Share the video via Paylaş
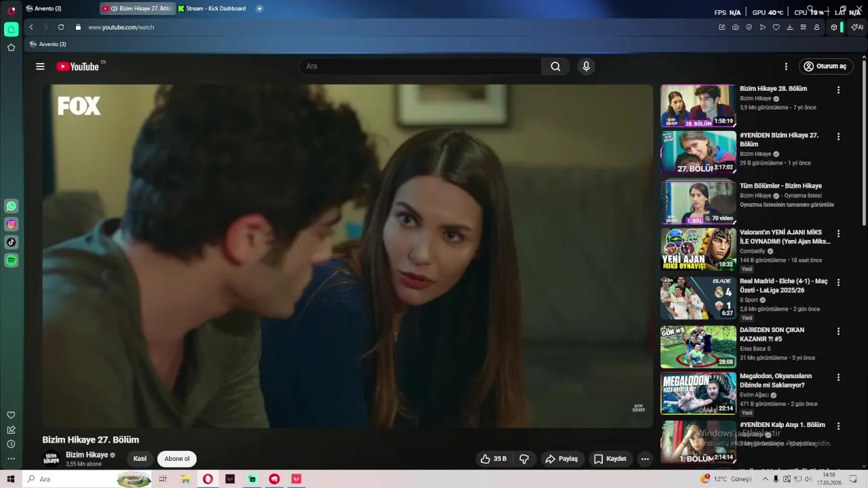The height and width of the screenshot is (488, 868). point(561,459)
